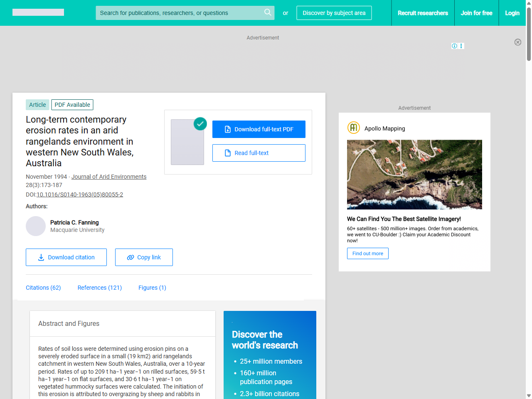Toggle the green checkmark on the article thumbnail
Viewport: 532px width, 399px height.
[x=200, y=124]
